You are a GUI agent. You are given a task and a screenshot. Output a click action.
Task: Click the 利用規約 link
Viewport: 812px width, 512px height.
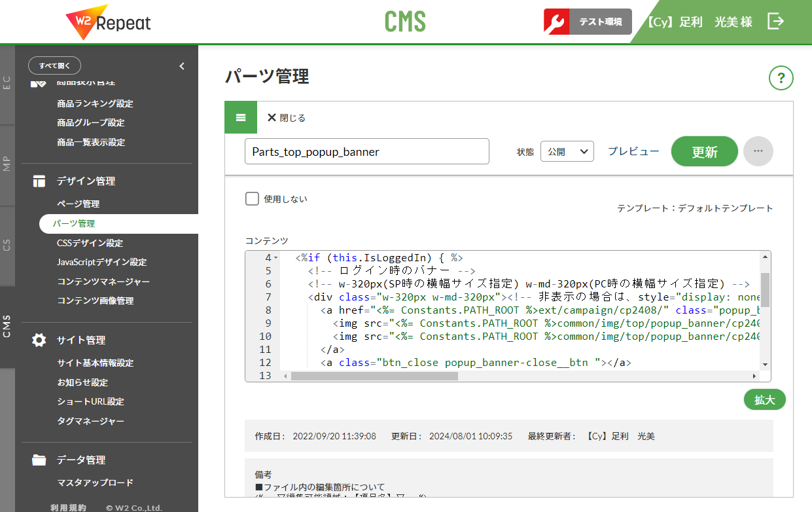(68, 507)
